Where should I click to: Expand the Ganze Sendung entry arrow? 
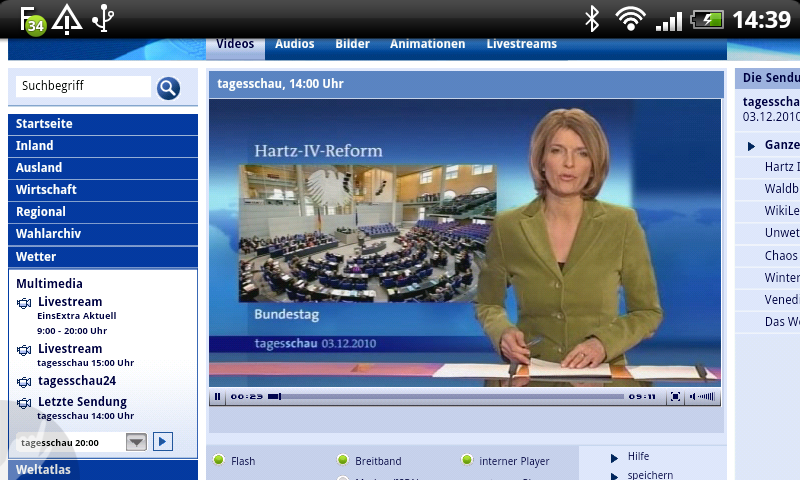click(x=751, y=146)
